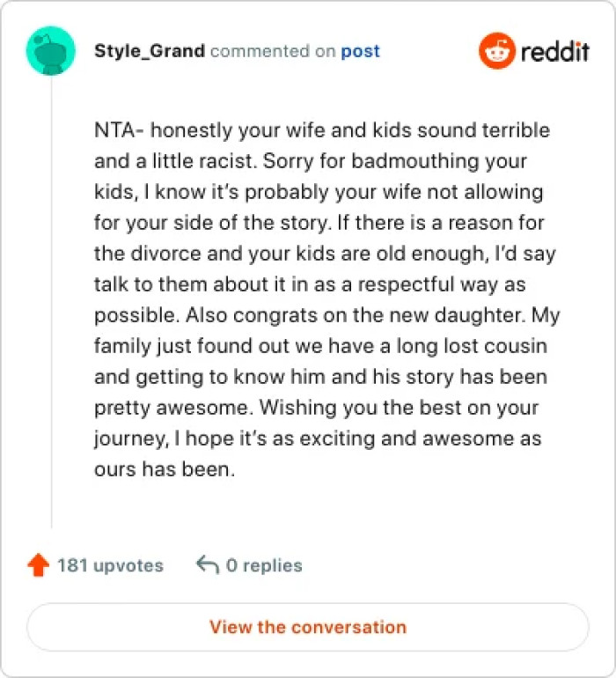Image resolution: width=616 pixels, height=678 pixels.
Task: Open the 0 replies label
Action: 264,565
